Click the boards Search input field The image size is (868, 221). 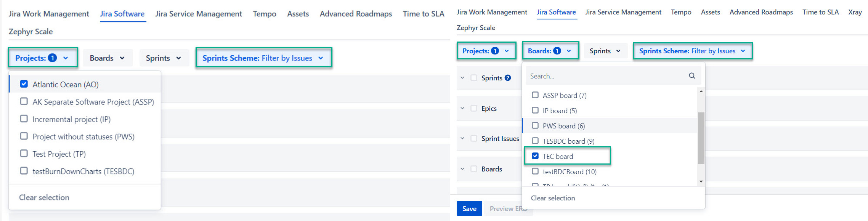[x=606, y=76]
